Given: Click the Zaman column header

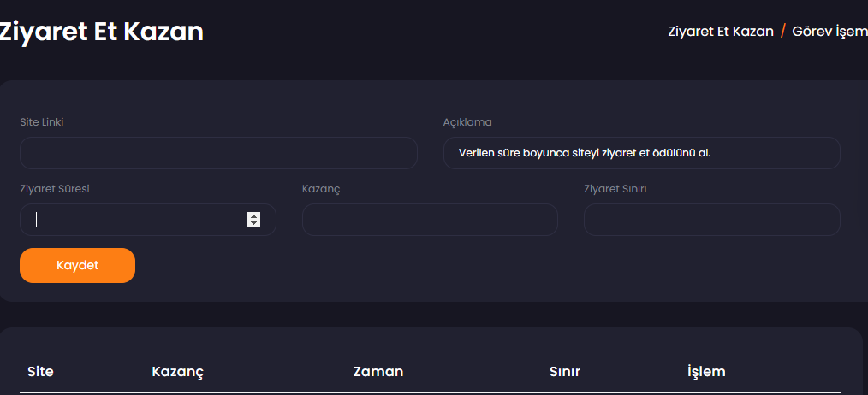Looking at the screenshot, I should (378, 371).
